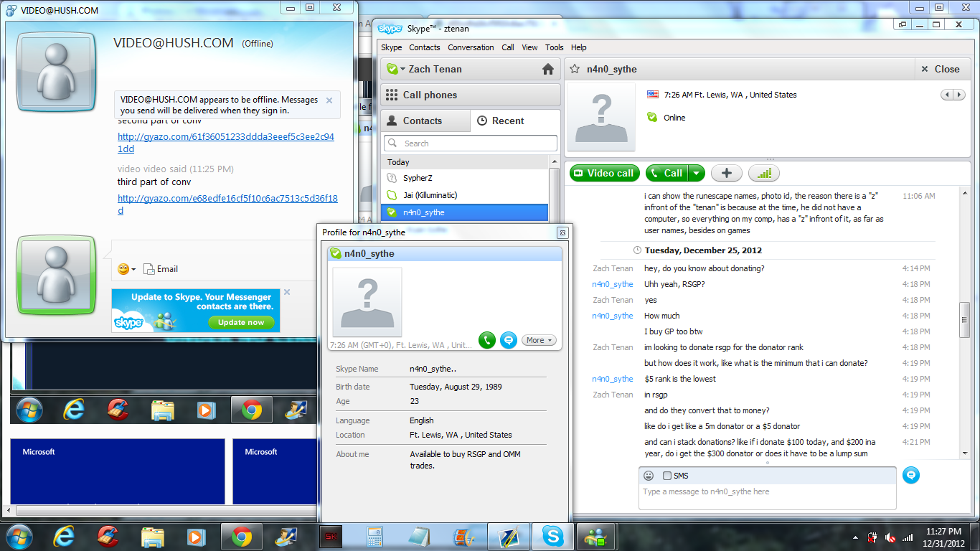Image resolution: width=980 pixels, height=551 pixels.
Task: Dismiss the Update to Skype ad banner
Action: (287, 292)
